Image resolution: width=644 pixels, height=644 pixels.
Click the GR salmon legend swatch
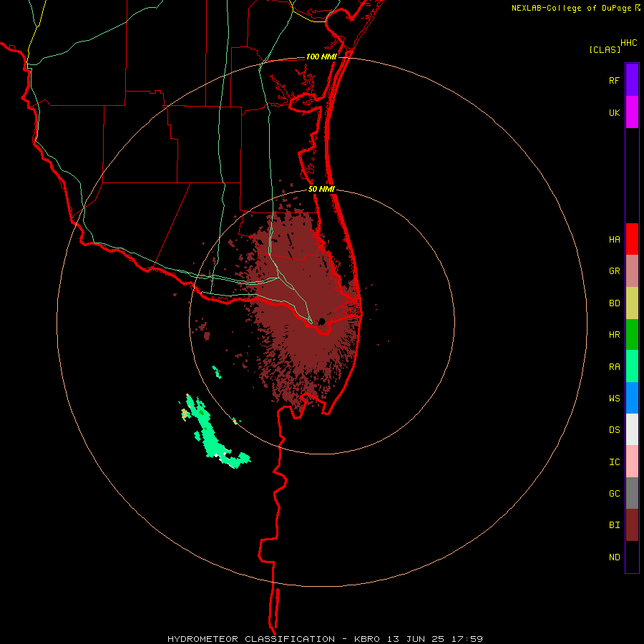point(632,270)
